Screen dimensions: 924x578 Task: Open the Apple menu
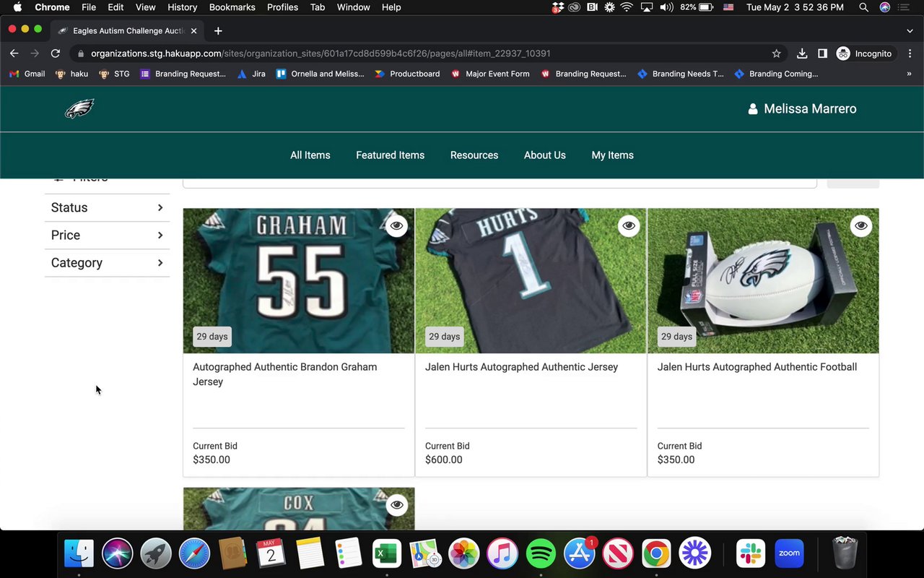pos(17,7)
